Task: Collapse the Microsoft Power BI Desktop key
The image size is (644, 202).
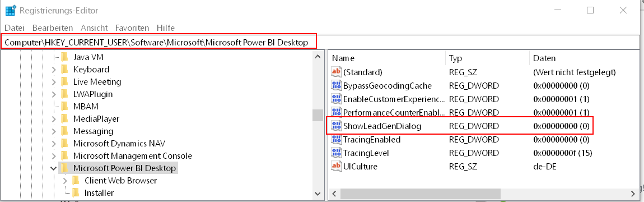Action: 53,168
